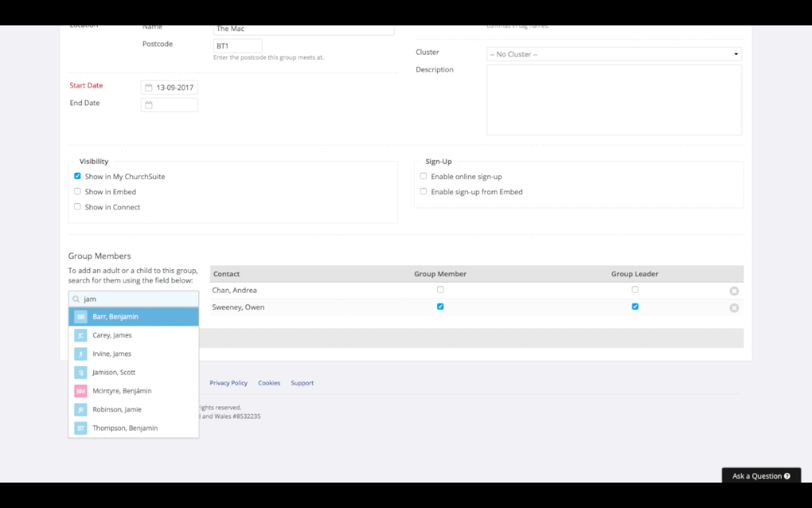Click the avatar icon beside Irvine, James
The image size is (812, 508).
tap(81, 354)
